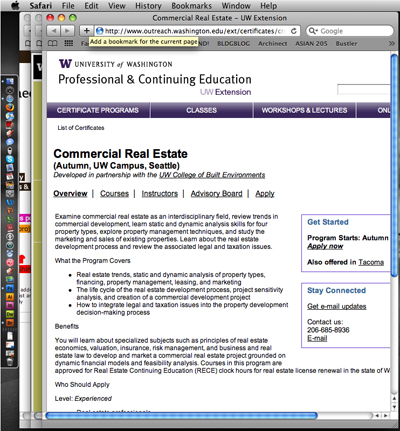Launch Photoshop (Ps) from the dock
The height and width of the screenshot is (431, 400).
tap(10, 288)
